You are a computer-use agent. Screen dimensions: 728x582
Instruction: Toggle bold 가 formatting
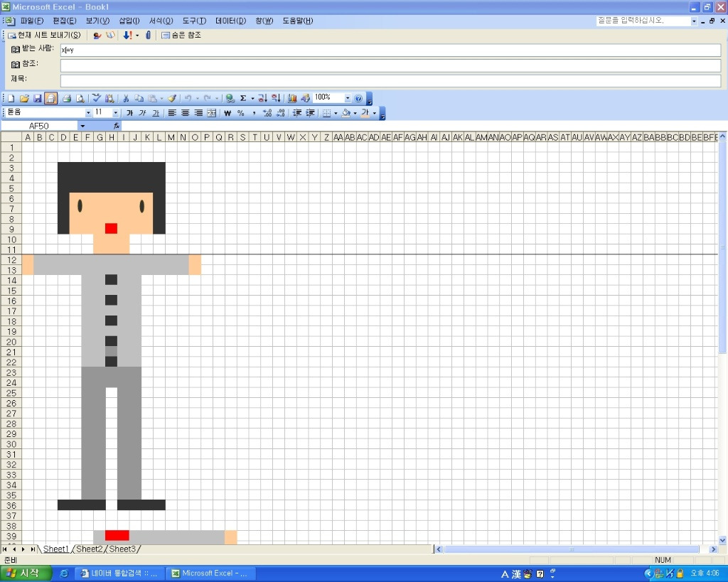point(129,113)
